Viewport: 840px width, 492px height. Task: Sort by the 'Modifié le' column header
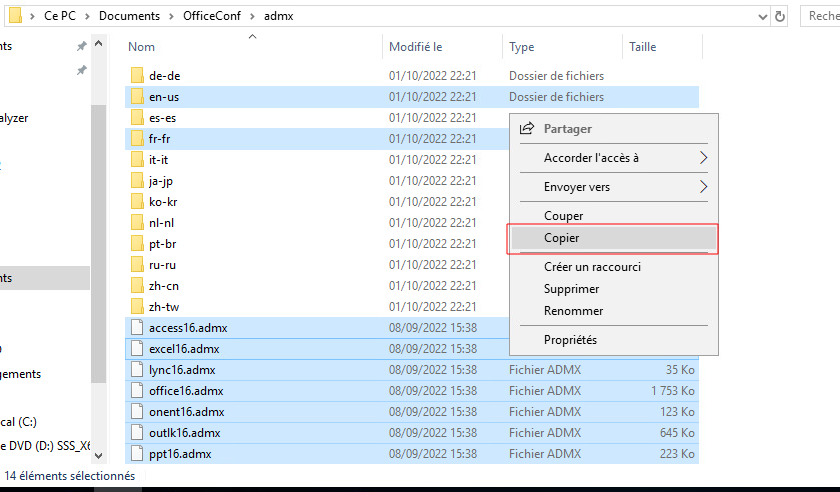point(416,47)
